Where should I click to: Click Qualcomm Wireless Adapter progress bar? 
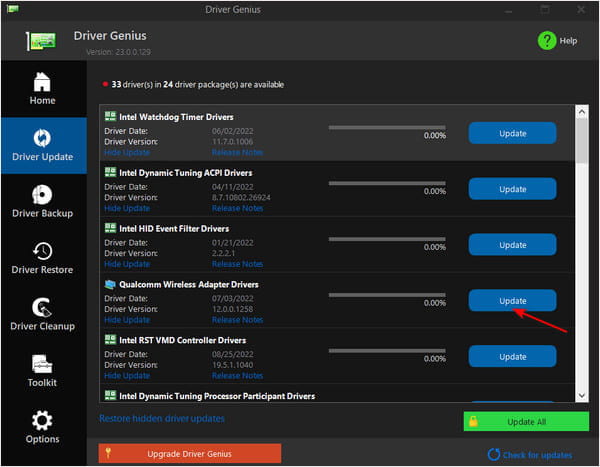[x=387, y=295]
